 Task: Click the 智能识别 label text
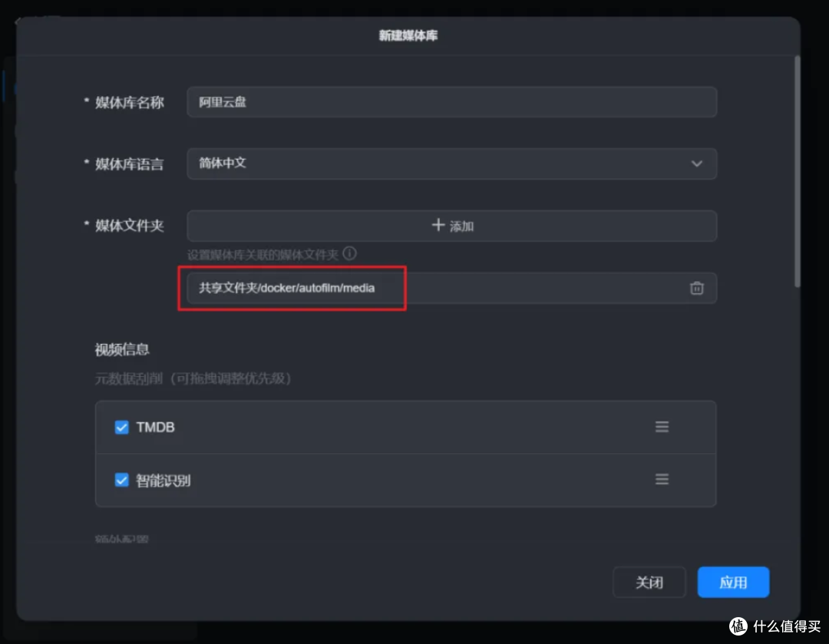(163, 481)
